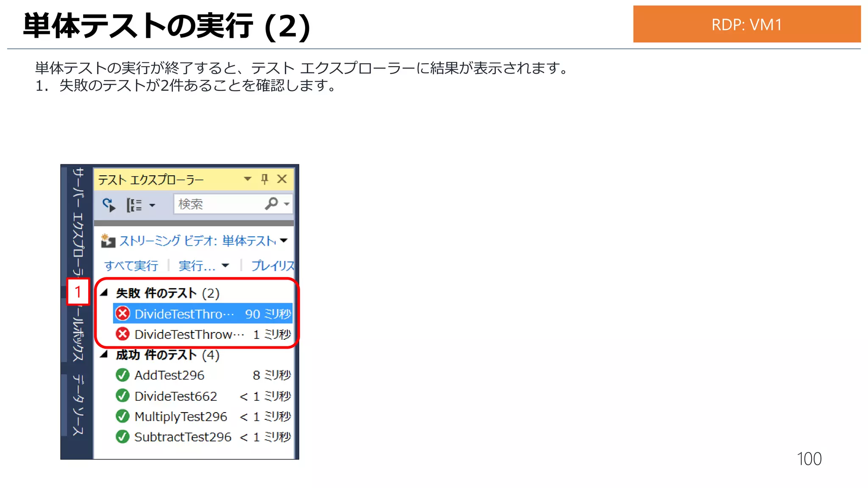Viewport: 868px width, 488px height.
Task: Click the 実行... link
Action: coord(197,266)
